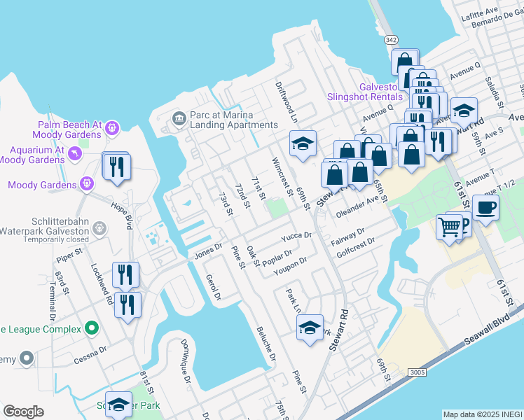
Task: Click the Youpon Dr street label
Action: [290, 266]
